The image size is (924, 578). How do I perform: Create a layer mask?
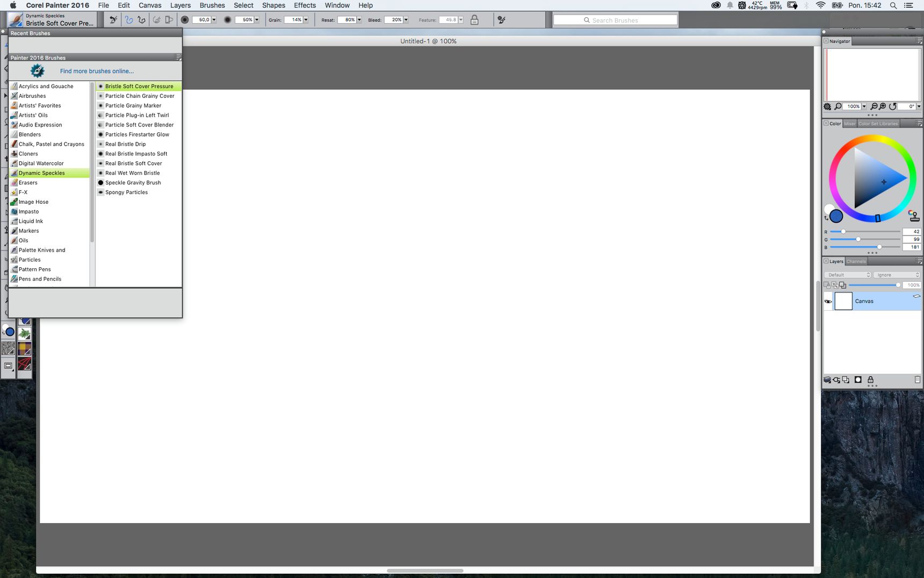pyautogui.click(x=858, y=380)
